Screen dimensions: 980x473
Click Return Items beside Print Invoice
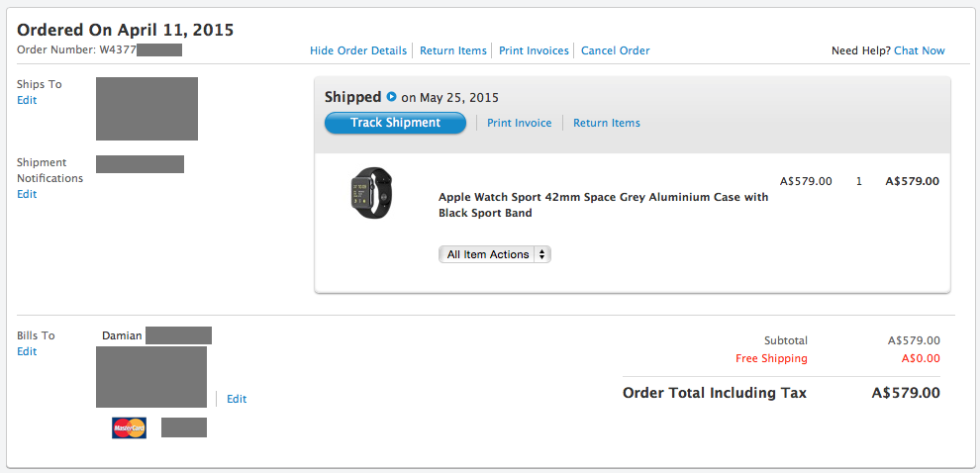coord(607,123)
